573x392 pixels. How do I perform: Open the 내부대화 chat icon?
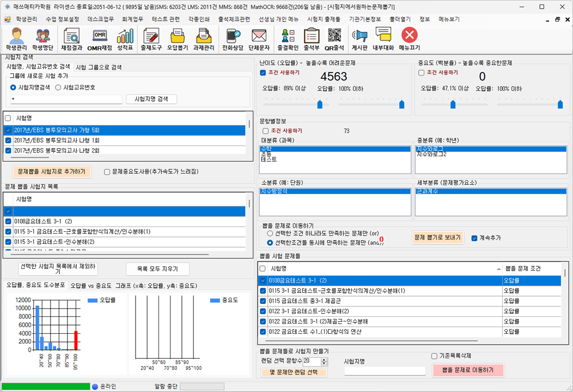coord(383,40)
